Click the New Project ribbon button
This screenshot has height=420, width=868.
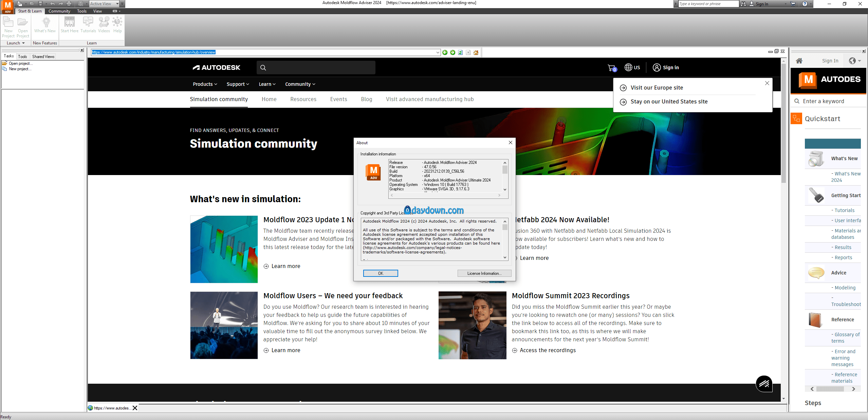click(x=8, y=27)
